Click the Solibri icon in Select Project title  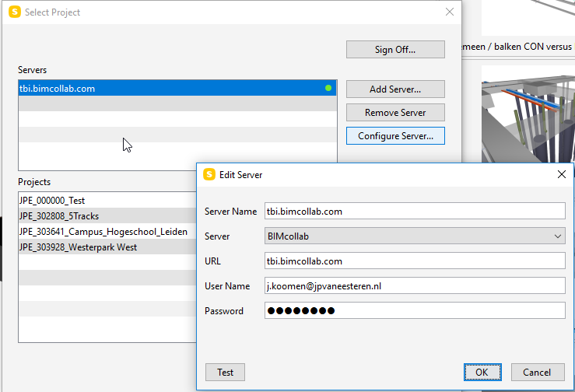[x=15, y=12]
